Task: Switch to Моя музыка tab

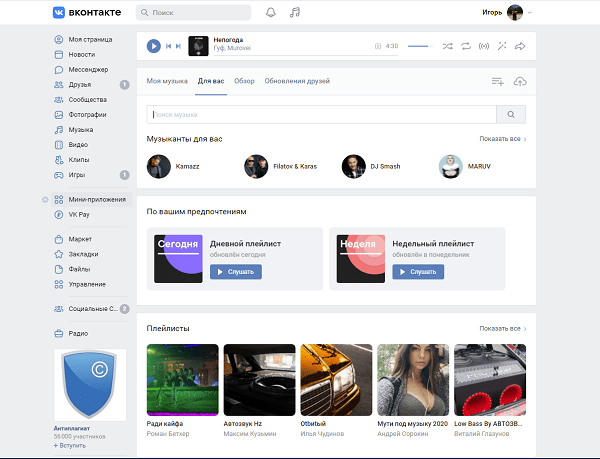Action: (167, 81)
